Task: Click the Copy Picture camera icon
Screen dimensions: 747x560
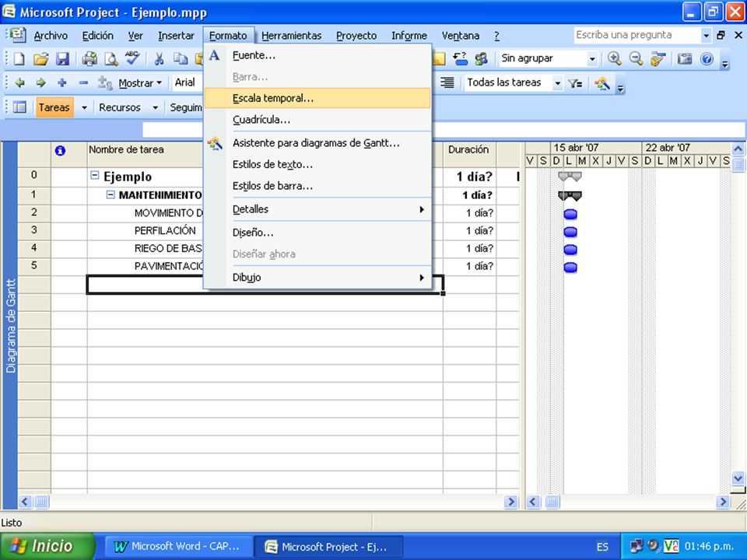Action: pyautogui.click(x=685, y=58)
